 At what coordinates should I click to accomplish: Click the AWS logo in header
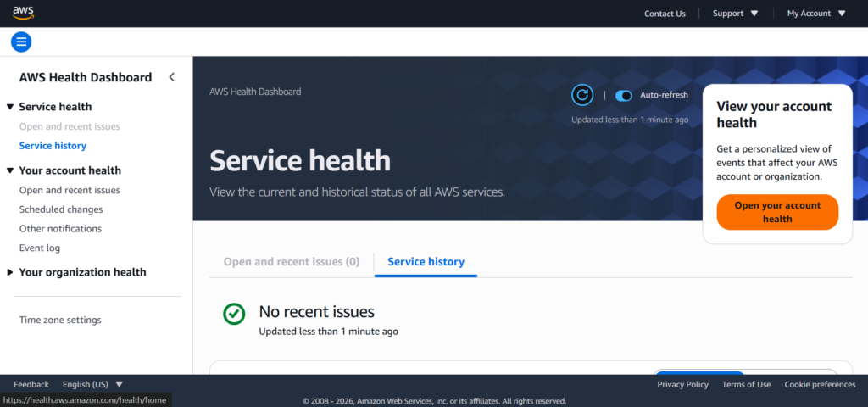23,13
